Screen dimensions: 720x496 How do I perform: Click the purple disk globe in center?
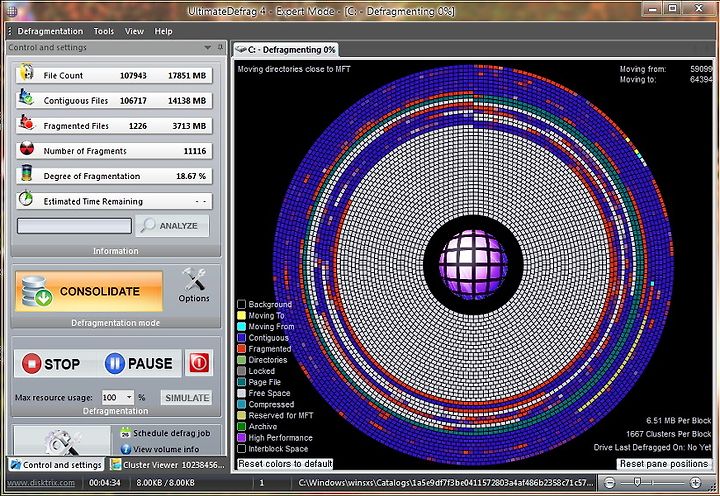pyautogui.click(x=473, y=263)
